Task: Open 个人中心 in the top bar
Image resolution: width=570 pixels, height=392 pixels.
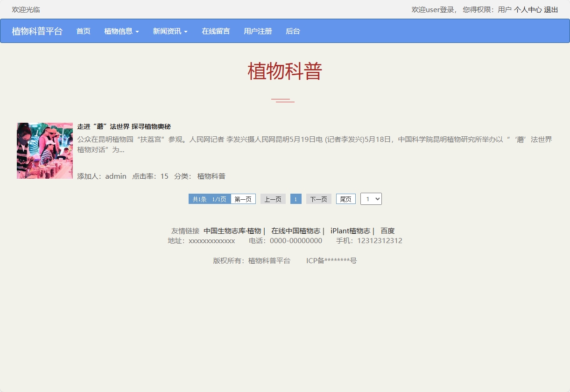Action: click(x=528, y=10)
